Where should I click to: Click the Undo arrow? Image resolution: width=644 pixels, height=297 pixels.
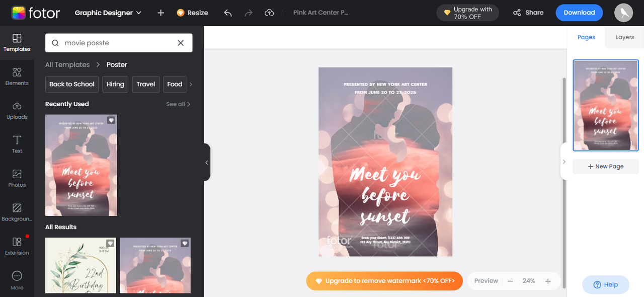(228, 13)
